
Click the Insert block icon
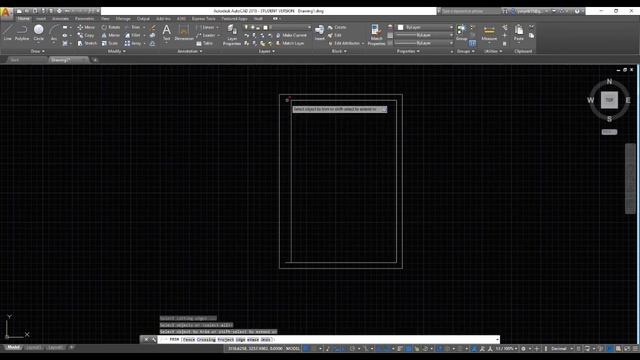coord(320,32)
